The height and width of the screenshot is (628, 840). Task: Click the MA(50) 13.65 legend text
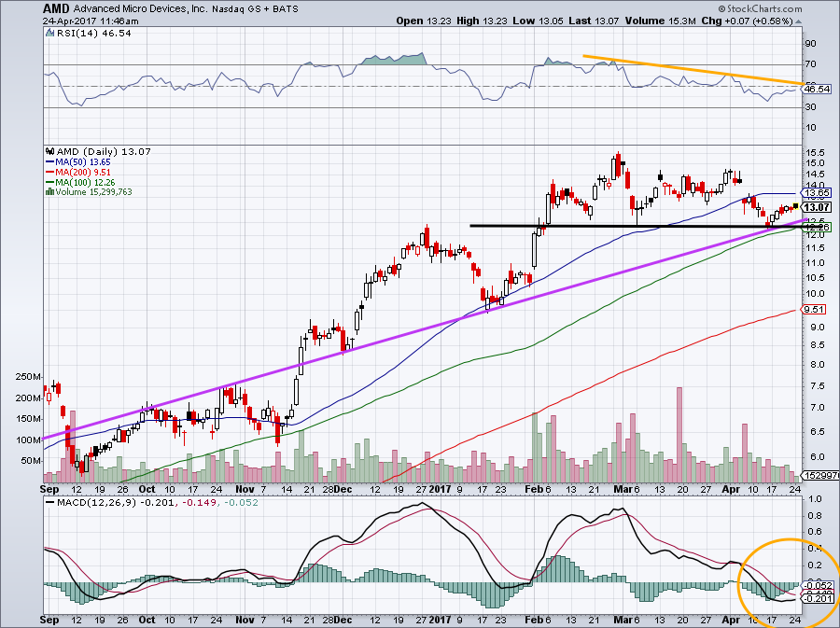click(x=85, y=161)
